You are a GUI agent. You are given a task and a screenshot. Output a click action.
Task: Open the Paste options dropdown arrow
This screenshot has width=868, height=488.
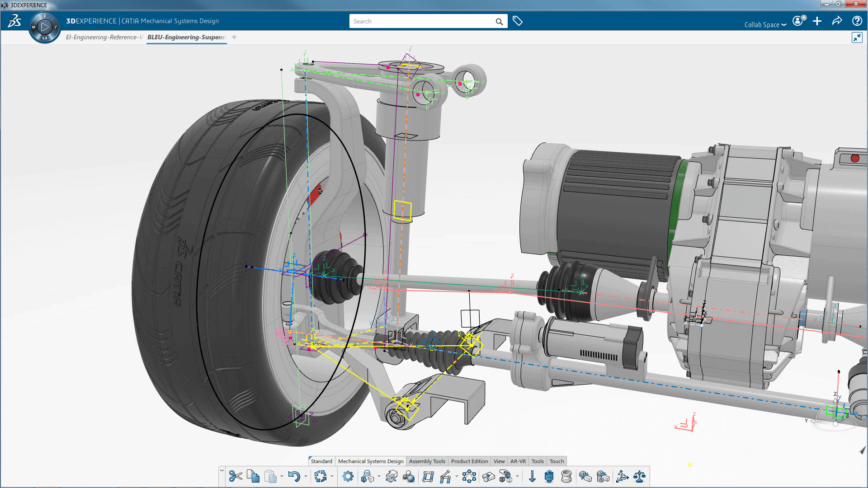[282, 476]
